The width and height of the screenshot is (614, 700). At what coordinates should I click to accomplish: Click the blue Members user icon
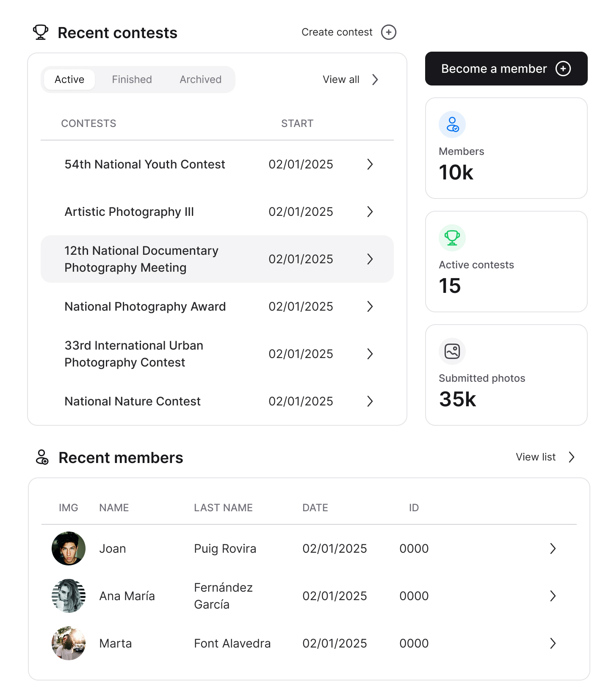[452, 124]
